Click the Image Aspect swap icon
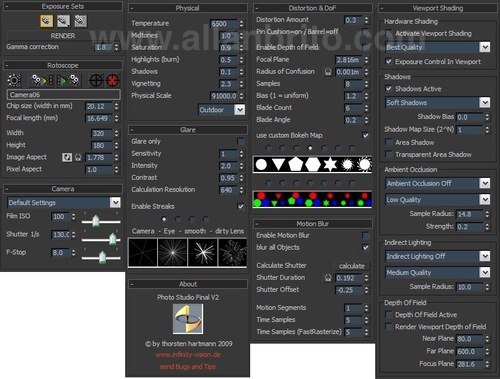This screenshot has width=500, height=379. pyautogui.click(x=67, y=157)
